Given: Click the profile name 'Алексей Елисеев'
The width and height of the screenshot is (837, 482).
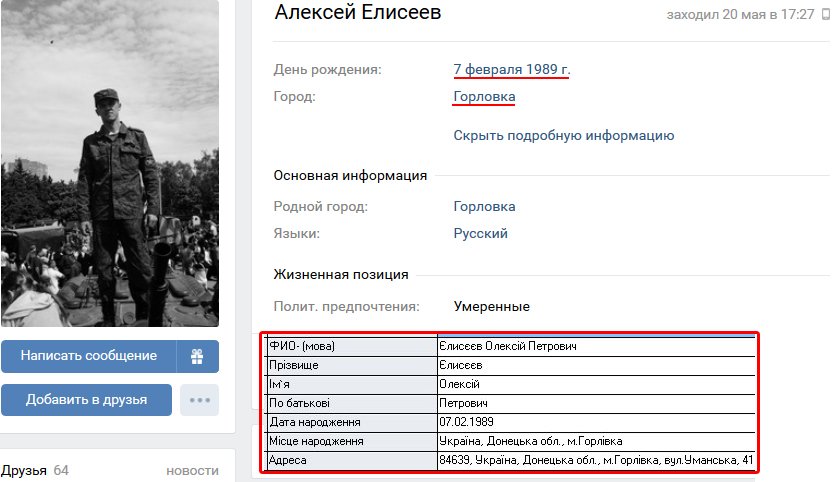Looking at the screenshot, I should pos(358,12).
